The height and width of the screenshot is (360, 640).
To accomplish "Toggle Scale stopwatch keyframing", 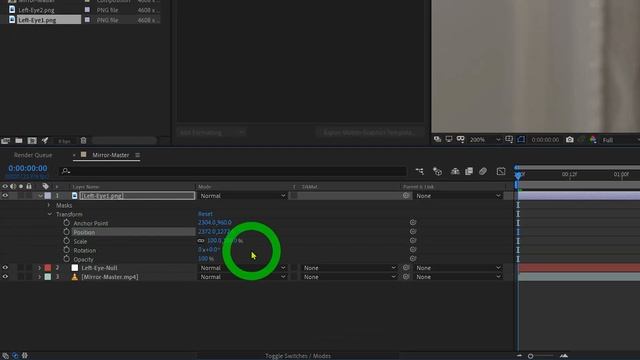I will (x=67, y=241).
